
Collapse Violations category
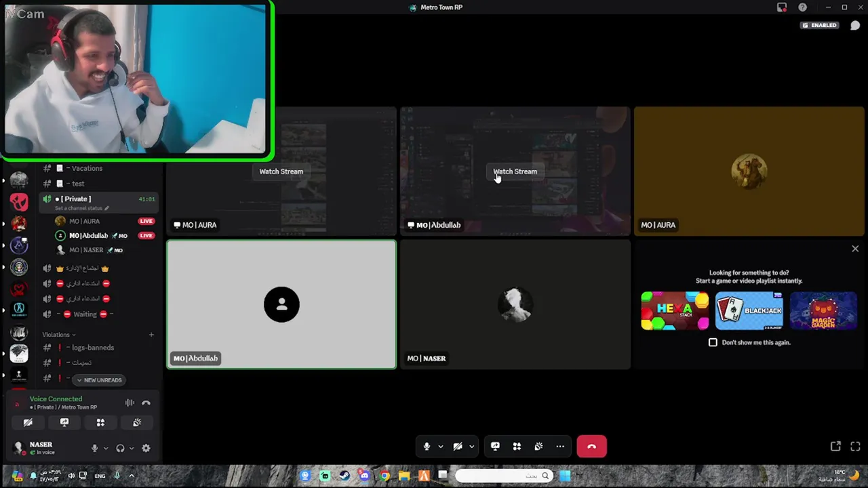point(58,335)
